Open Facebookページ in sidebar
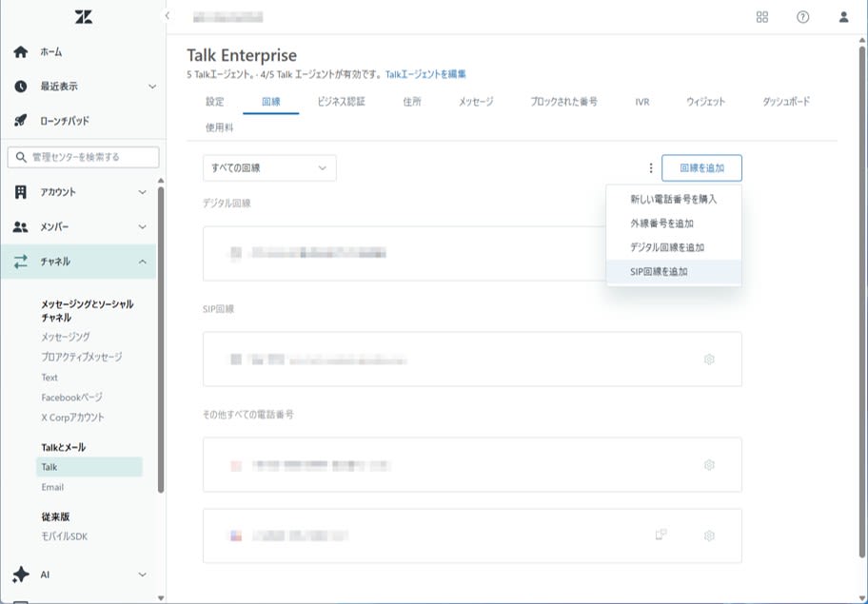Viewport: 868px width, 604px height. (x=71, y=398)
